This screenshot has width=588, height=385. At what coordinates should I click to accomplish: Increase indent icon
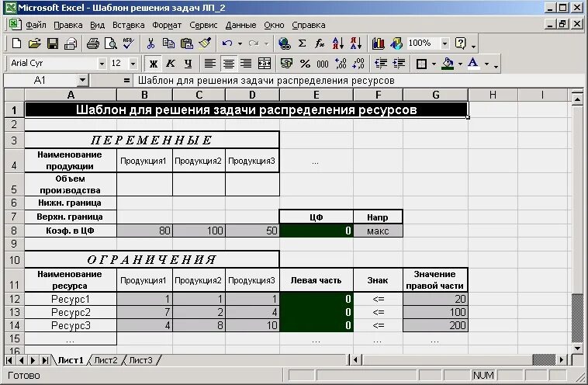399,64
